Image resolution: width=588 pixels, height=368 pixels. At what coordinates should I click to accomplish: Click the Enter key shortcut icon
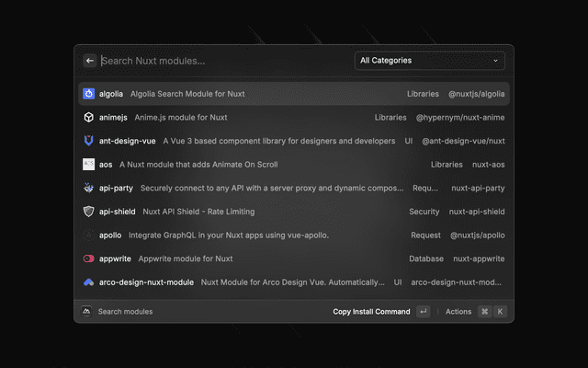[423, 312]
